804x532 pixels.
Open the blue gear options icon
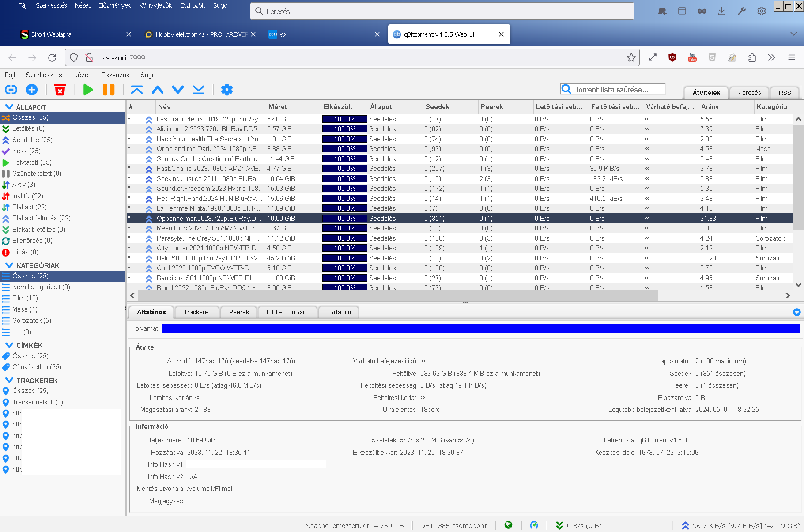coord(226,90)
